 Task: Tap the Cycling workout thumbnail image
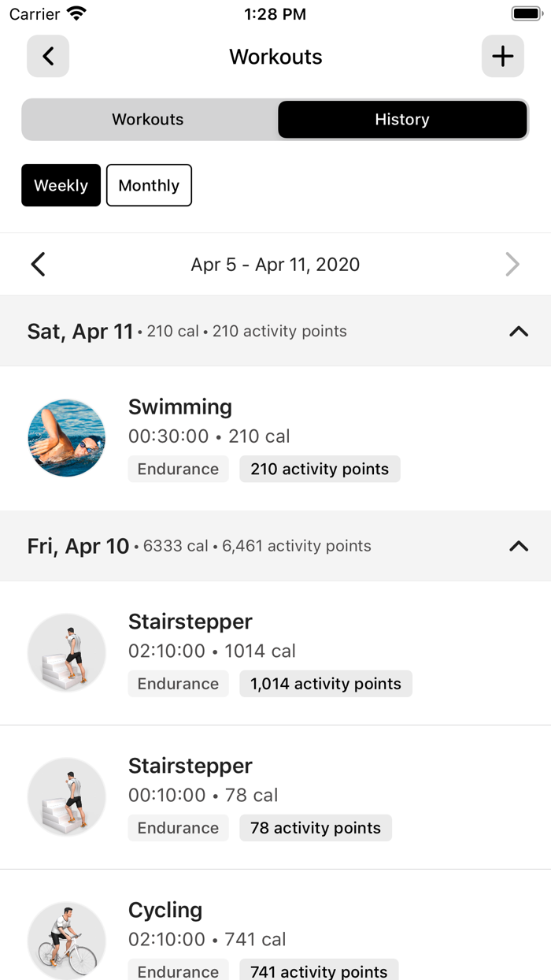(66, 940)
